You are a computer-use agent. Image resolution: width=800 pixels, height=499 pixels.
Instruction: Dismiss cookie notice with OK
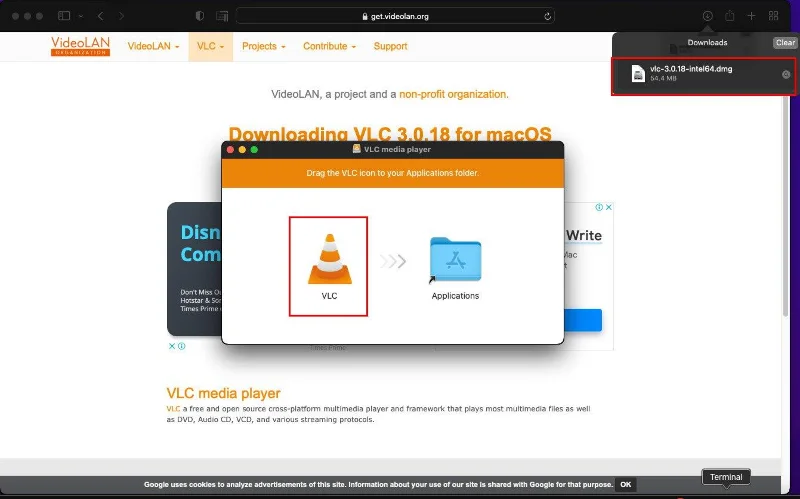tap(626, 484)
